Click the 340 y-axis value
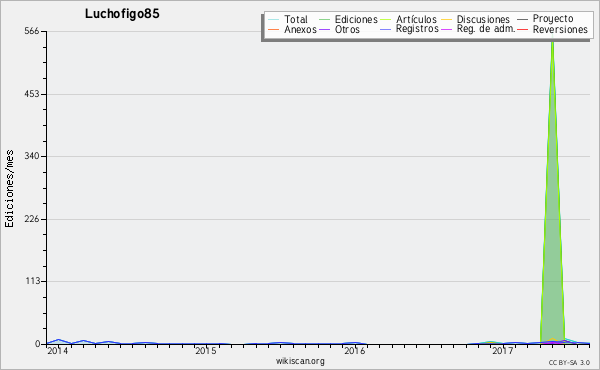Image resolution: width=600 pixels, height=370 pixels. pos(32,156)
